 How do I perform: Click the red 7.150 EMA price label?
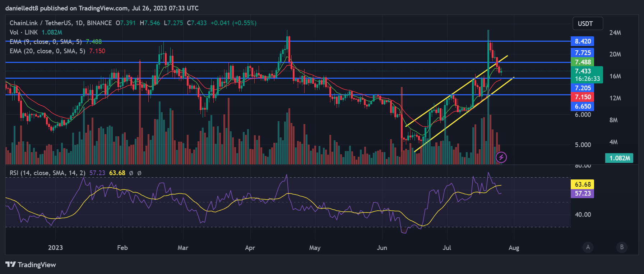[x=582, y=97]
